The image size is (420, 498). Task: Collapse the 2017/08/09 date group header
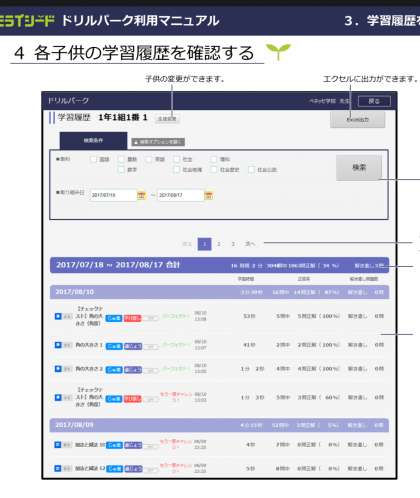219,425
